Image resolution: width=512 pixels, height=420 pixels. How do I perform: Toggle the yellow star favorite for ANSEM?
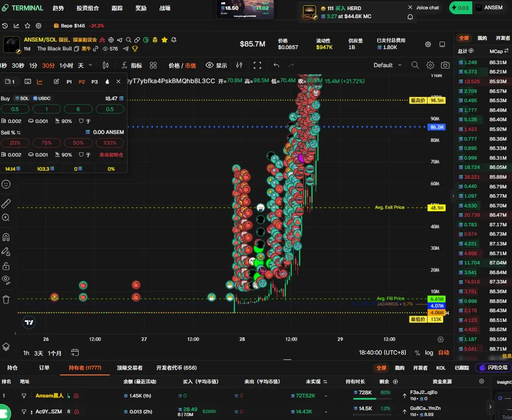[164, 40]
